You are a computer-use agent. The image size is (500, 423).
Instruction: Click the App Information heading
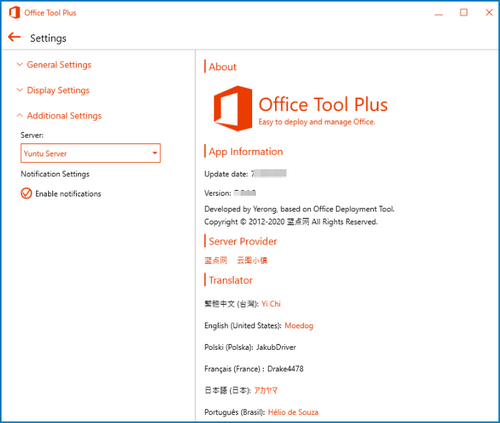tap(246, 152)
